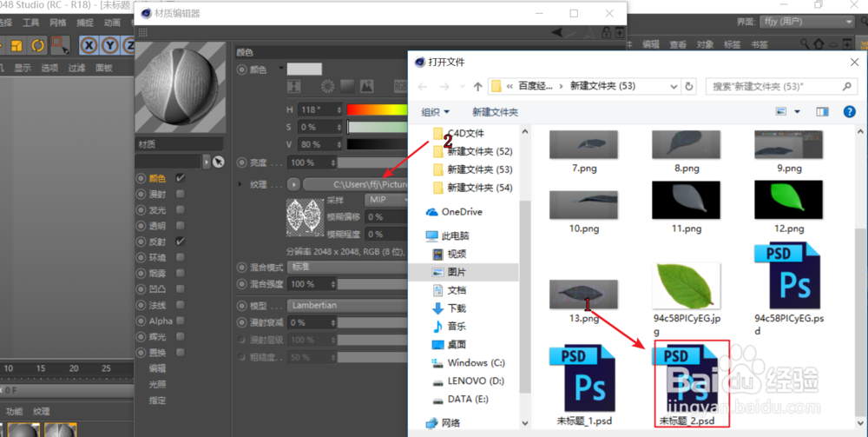Click the search magnifier in file dialog search box
The width and height of the screenshot is (868, 437).
point(846,86)
